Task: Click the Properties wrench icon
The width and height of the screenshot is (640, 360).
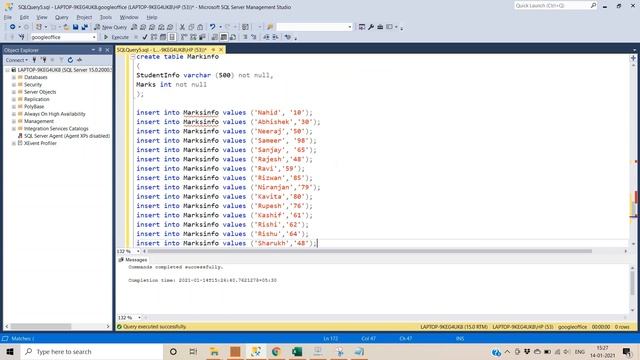Action: point(371,27)
